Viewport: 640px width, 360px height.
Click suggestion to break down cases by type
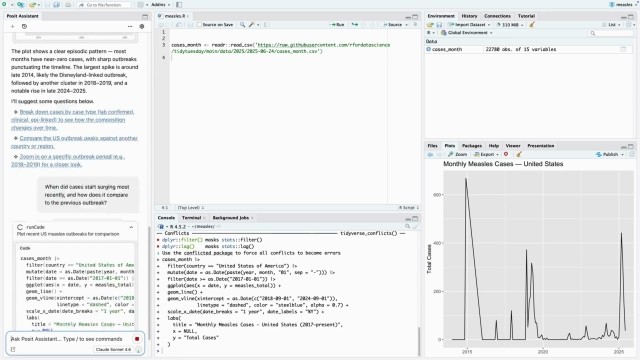pyautogui.click(x=72, y=120)
